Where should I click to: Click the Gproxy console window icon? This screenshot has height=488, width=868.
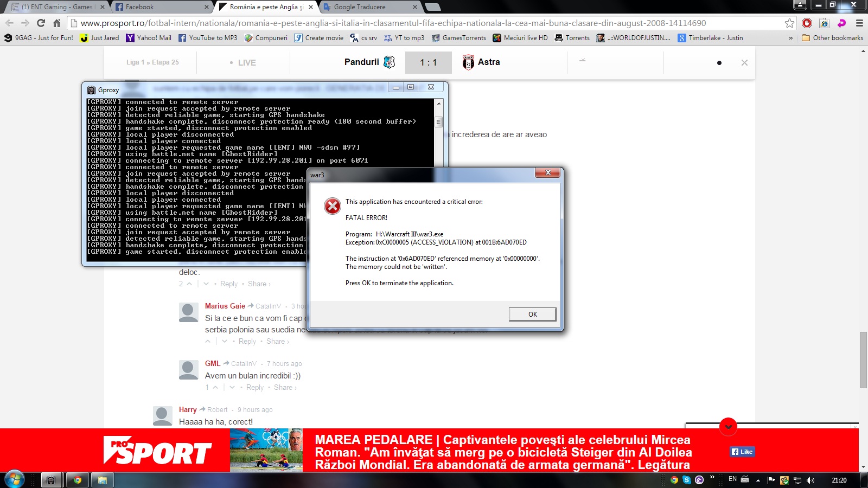point(91,90)
